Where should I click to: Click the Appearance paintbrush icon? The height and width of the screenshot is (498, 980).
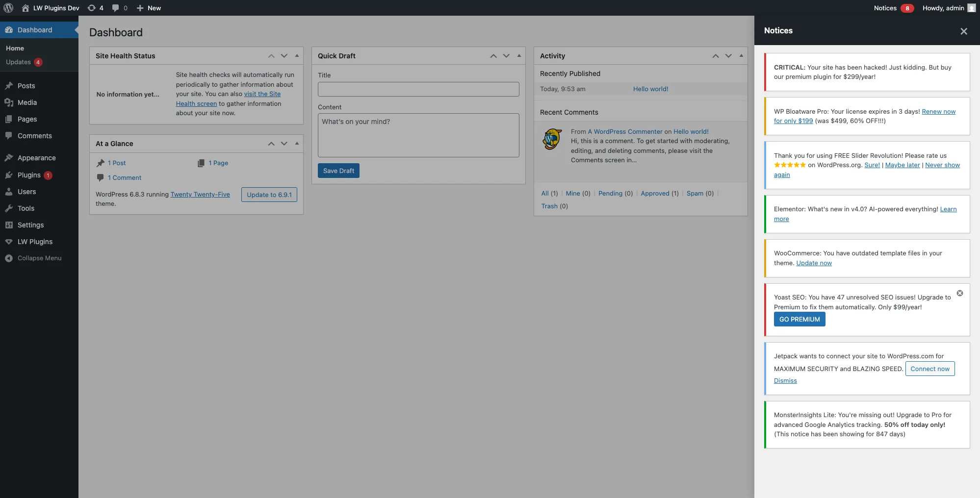9,158
